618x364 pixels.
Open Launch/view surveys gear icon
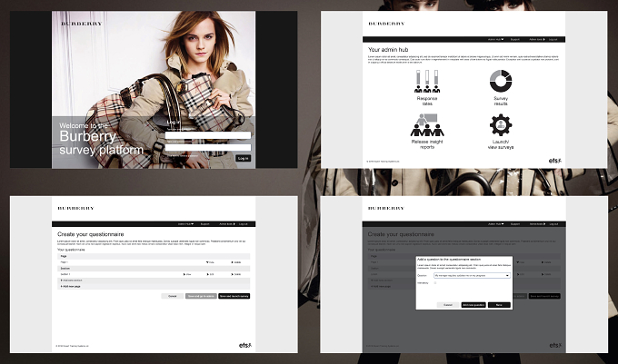(x=501, y=124)
